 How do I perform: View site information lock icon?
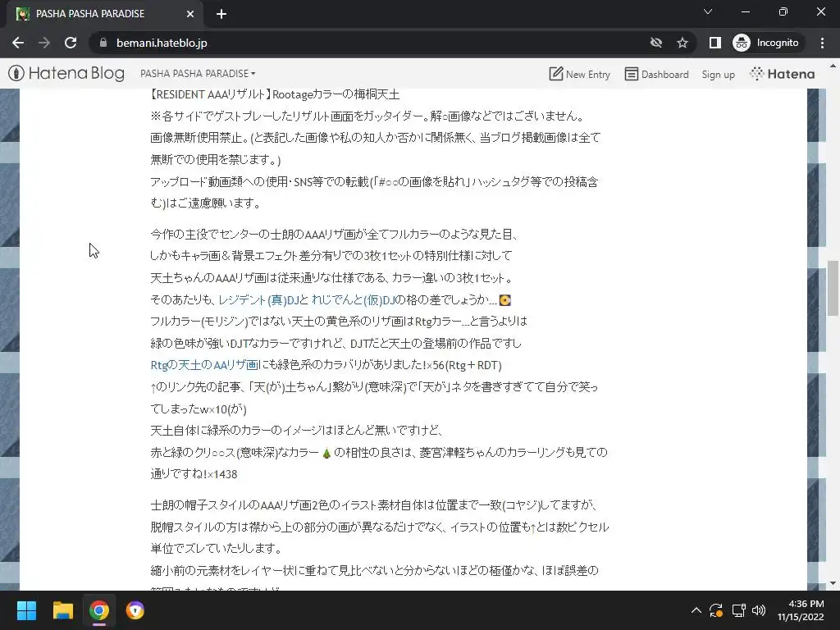[103, 43]
